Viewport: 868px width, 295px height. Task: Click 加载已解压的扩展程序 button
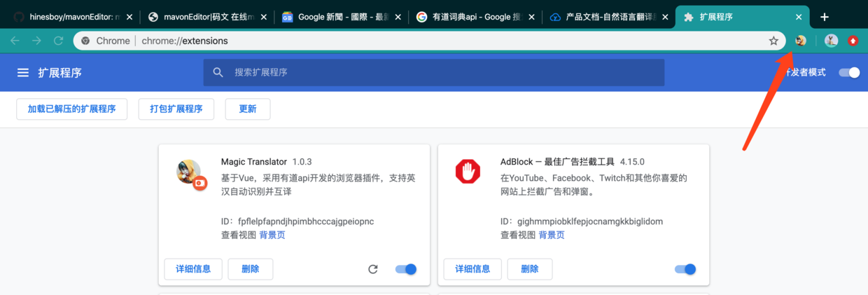click(x=72, y=109)
